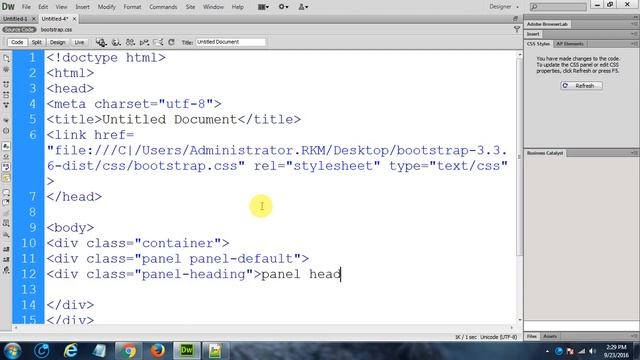This screenshot has height=360, width=640.
Task: Remove comment using the coding toolbar icon
Action: 6,202
